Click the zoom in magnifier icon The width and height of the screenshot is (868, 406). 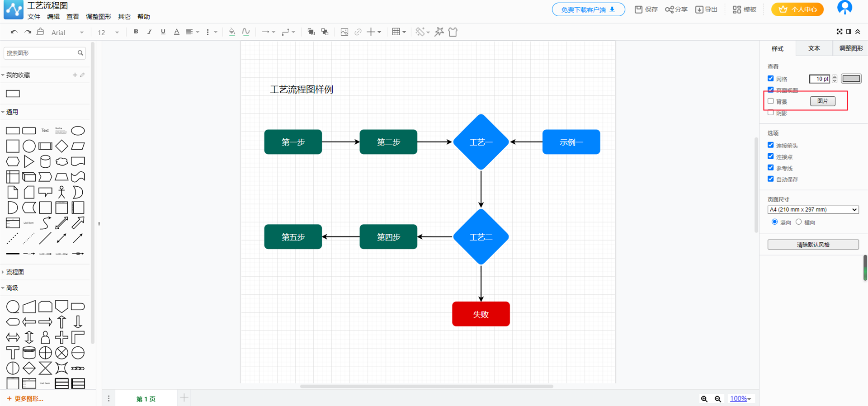click(704, 399)
